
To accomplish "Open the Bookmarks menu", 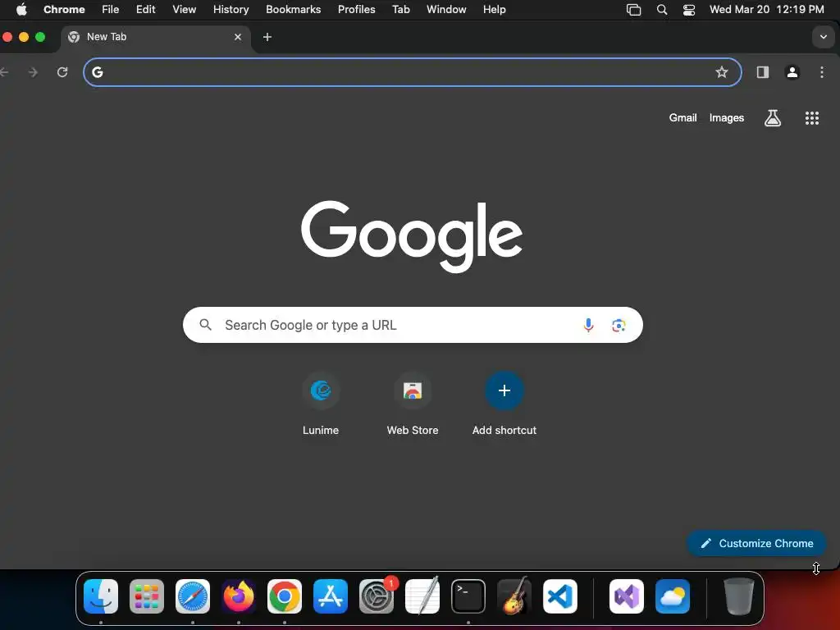I will coord(294,9).
